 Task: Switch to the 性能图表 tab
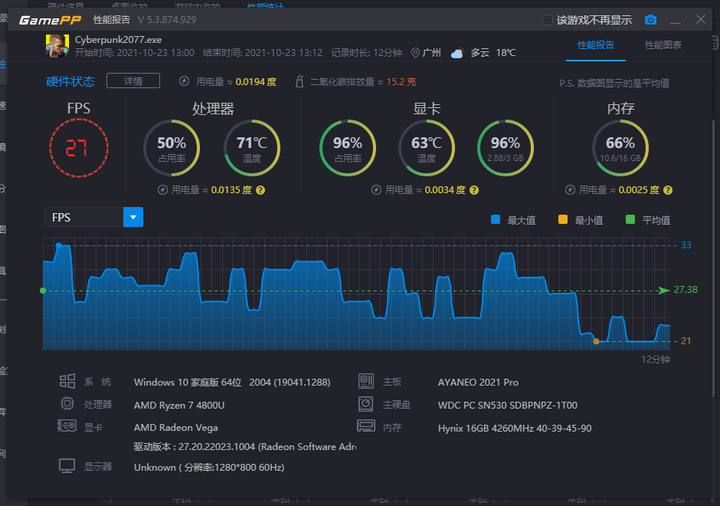click(x=663, y=45)
